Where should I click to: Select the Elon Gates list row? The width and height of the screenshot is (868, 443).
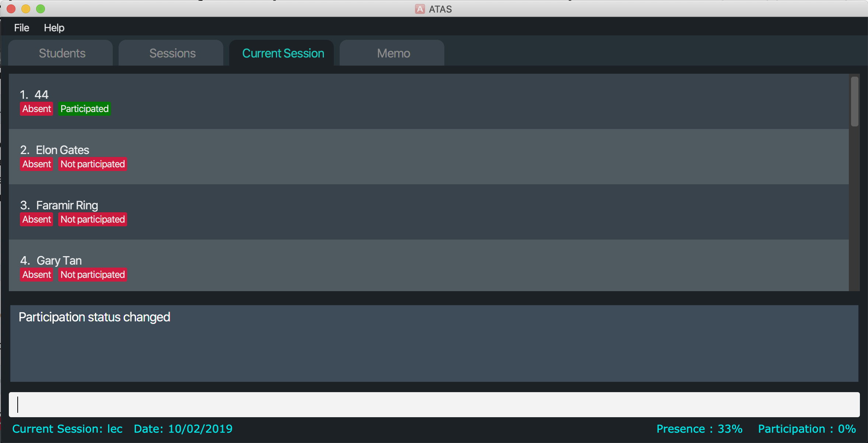tap(427, 156)
